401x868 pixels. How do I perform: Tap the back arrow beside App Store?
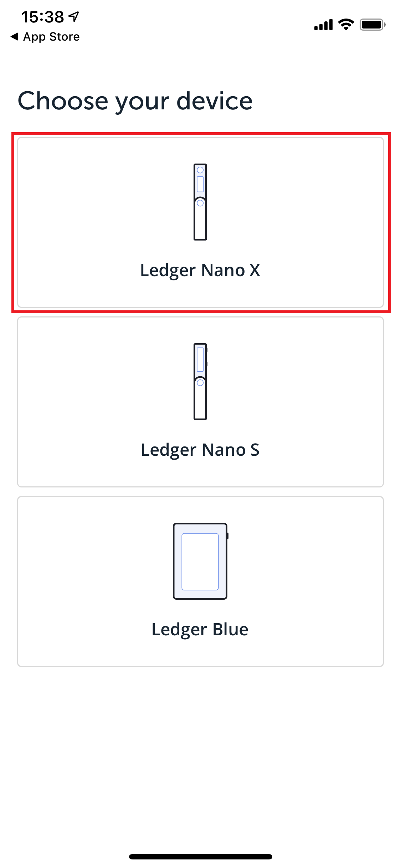[x=15, y=36]
